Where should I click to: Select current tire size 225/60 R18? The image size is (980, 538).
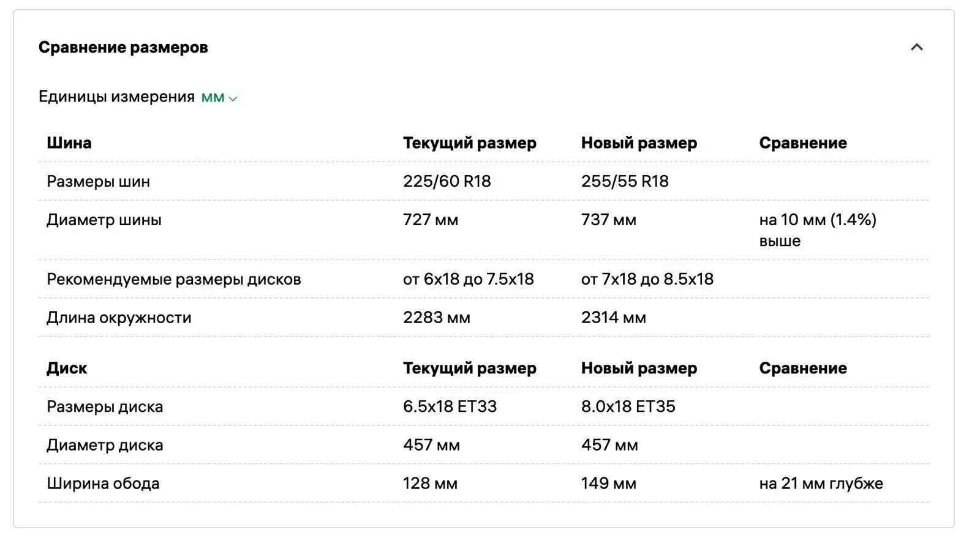(447, 181)
